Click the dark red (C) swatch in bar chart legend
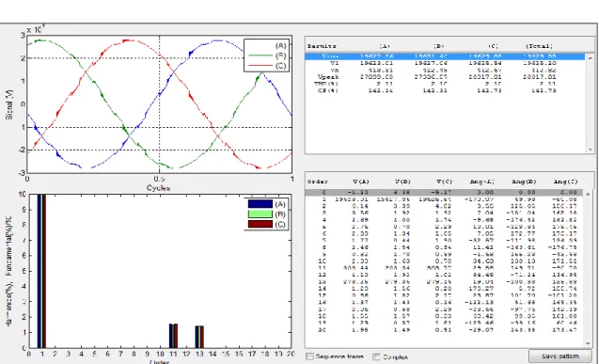 point(260,224)
